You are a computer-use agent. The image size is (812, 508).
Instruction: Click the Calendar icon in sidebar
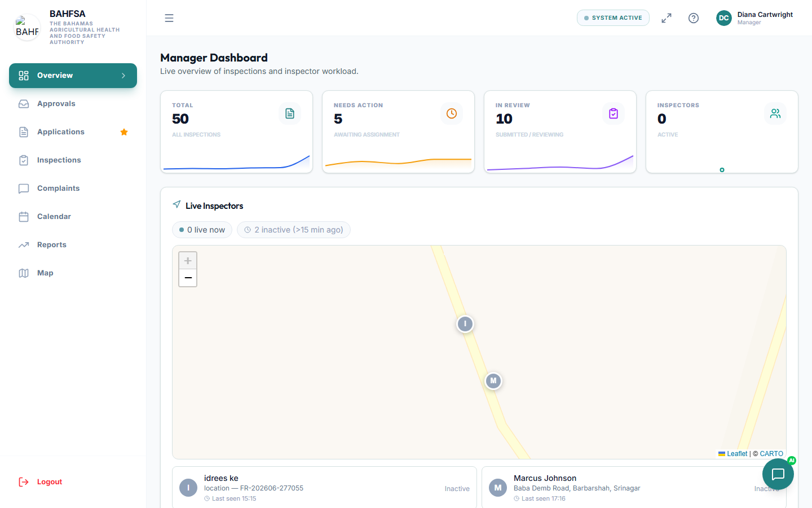pos(24,217)
